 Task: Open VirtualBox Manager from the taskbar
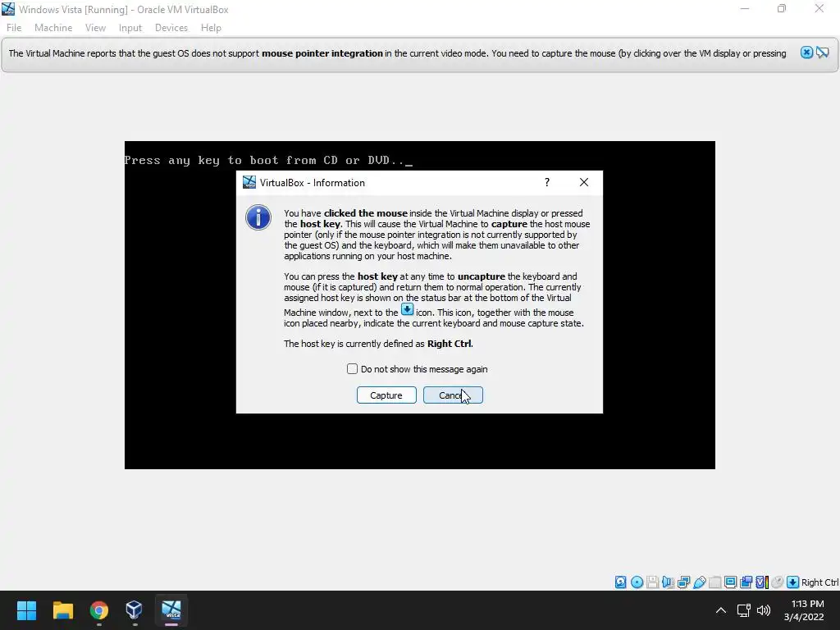[135, 609]
